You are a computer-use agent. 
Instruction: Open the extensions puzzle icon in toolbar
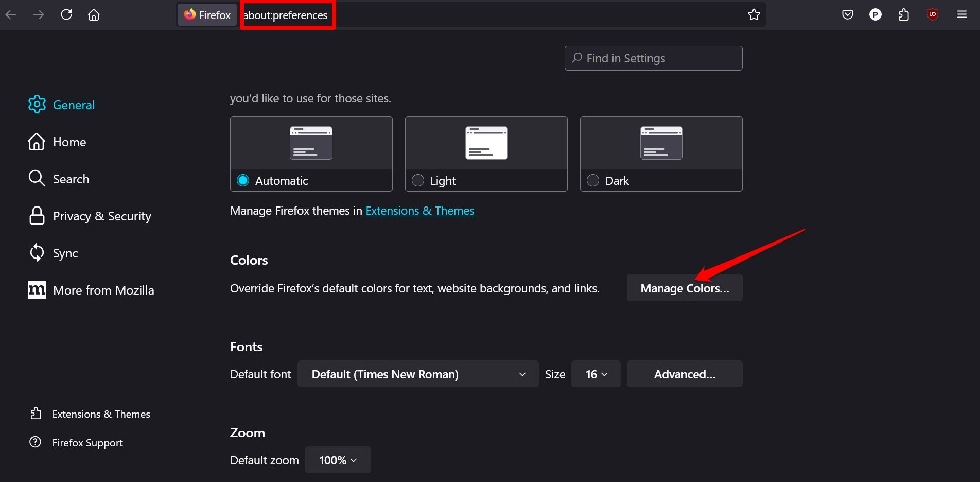[904, 15]
